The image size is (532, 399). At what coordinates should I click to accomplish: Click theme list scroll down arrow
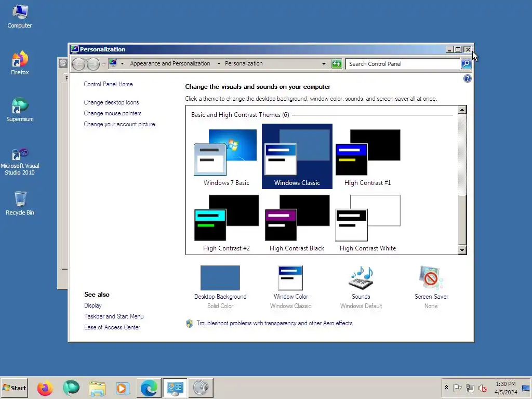click(x=462, y=250)
